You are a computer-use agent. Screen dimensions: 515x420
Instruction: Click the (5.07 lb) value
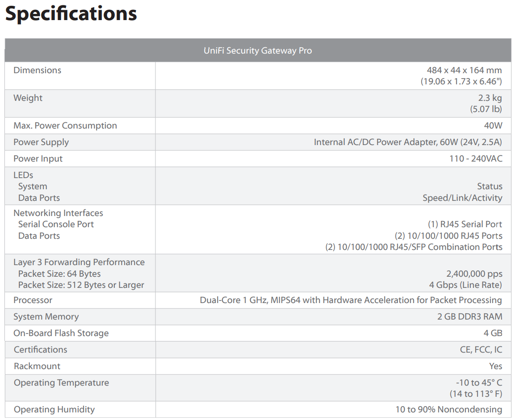coord(486,109)
